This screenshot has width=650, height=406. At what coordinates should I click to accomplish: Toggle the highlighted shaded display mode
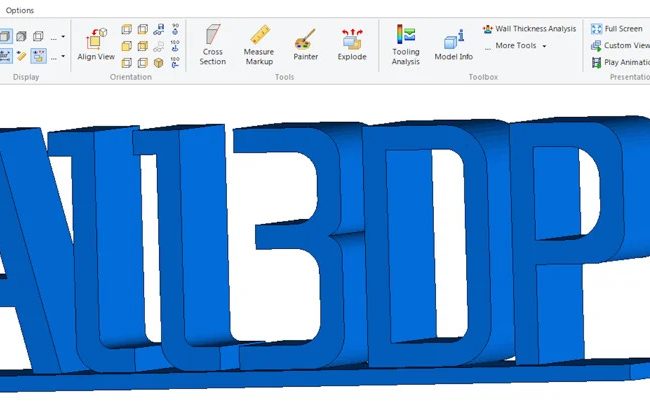click(5, 36)
